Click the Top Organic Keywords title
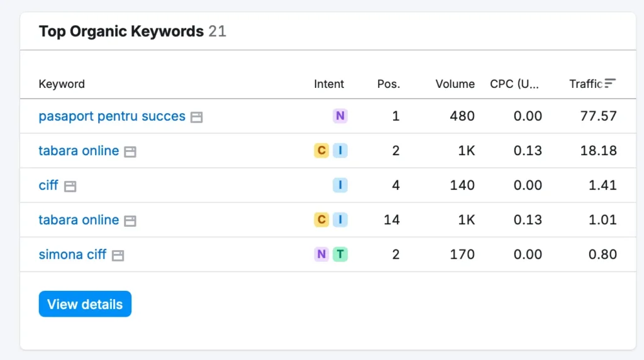This screenshot has height=360, width=644. pos(121,31)
